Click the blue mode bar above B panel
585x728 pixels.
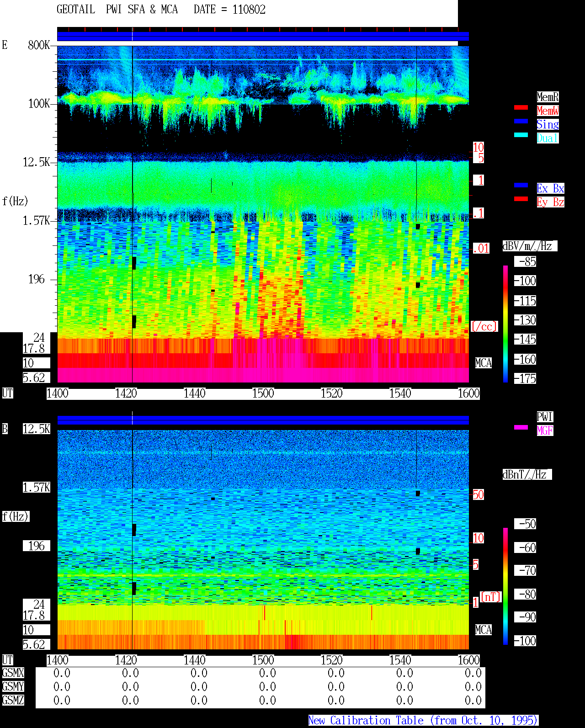tap(263, 420)
